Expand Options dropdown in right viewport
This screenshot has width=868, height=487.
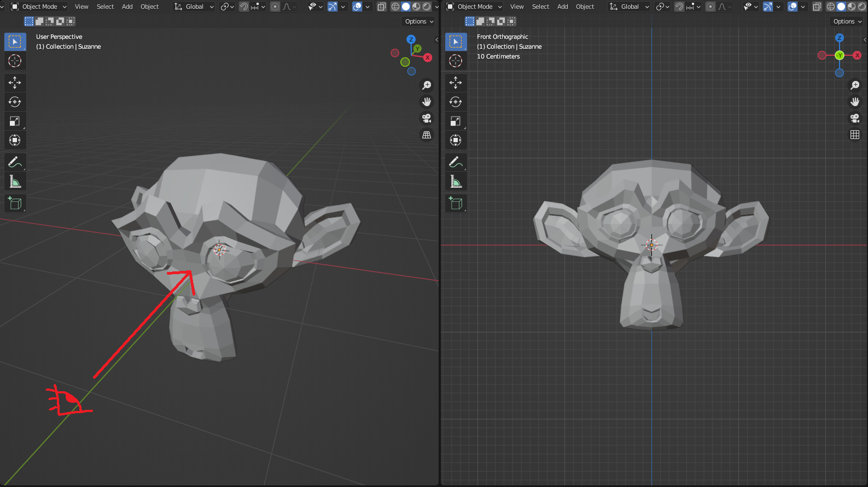(x=848, y=21)
